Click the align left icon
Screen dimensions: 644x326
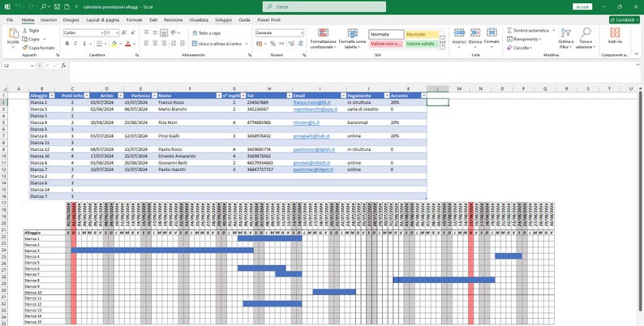pyautogui.click(x=146, y=44)
